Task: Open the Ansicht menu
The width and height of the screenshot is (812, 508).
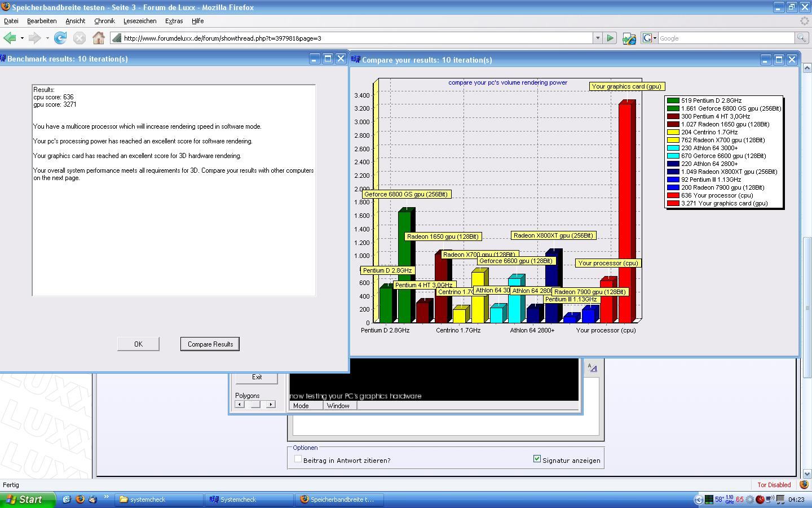Action: 75,21
